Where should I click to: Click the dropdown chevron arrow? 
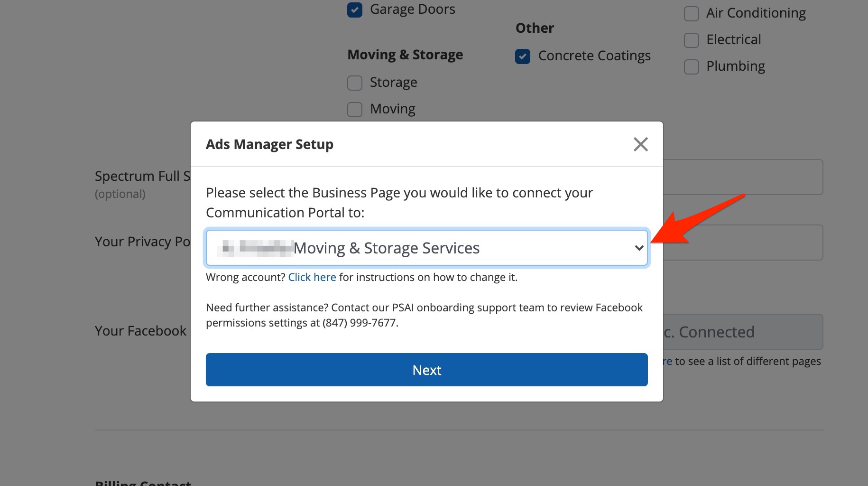click(x=639, y=248)
